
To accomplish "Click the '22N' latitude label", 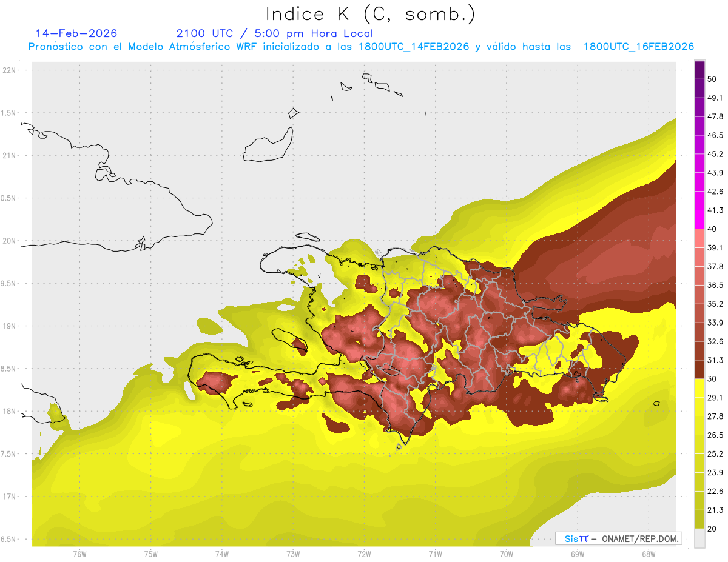I will coord(10,70).
